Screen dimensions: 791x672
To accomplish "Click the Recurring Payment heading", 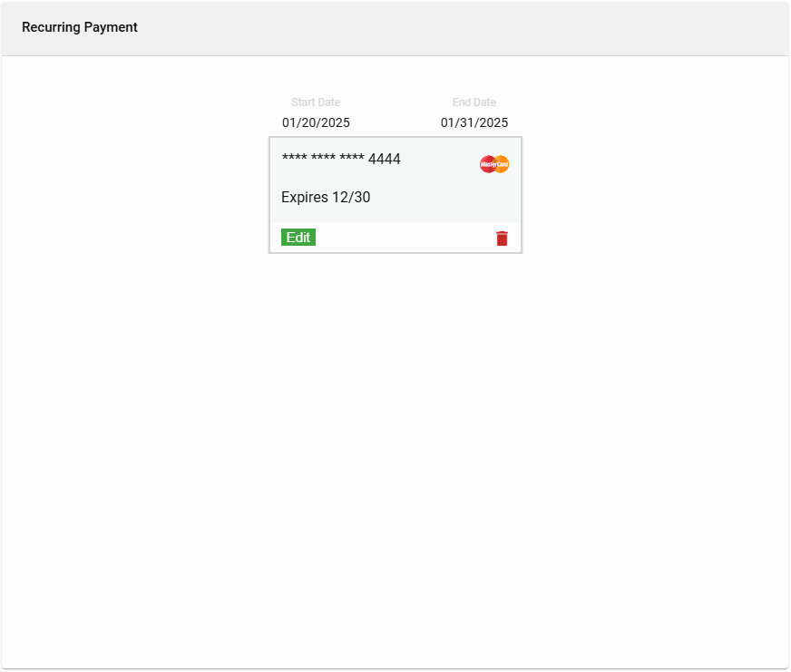I will coord(80,27).
